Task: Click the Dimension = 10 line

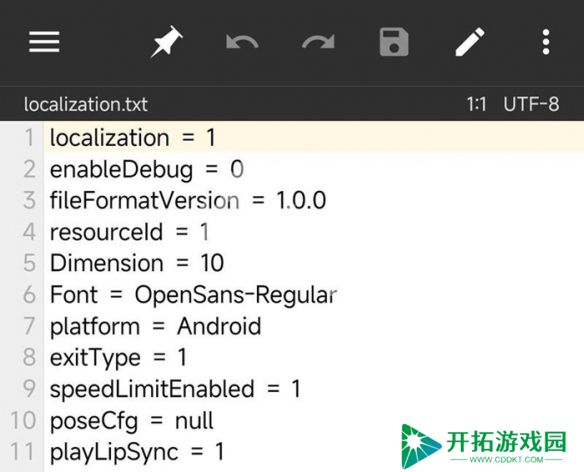Action: [314, 263]
